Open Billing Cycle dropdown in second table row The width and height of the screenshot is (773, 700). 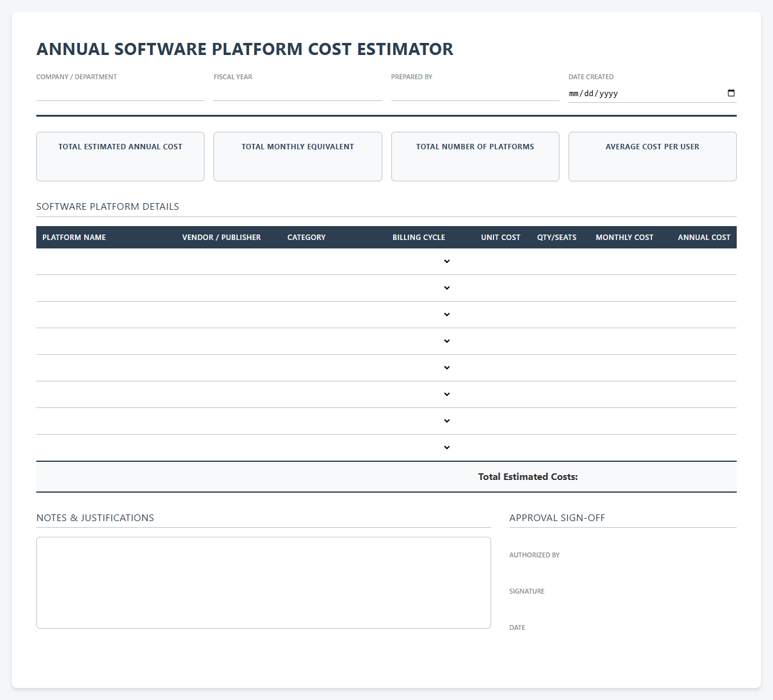click(421, 288)
